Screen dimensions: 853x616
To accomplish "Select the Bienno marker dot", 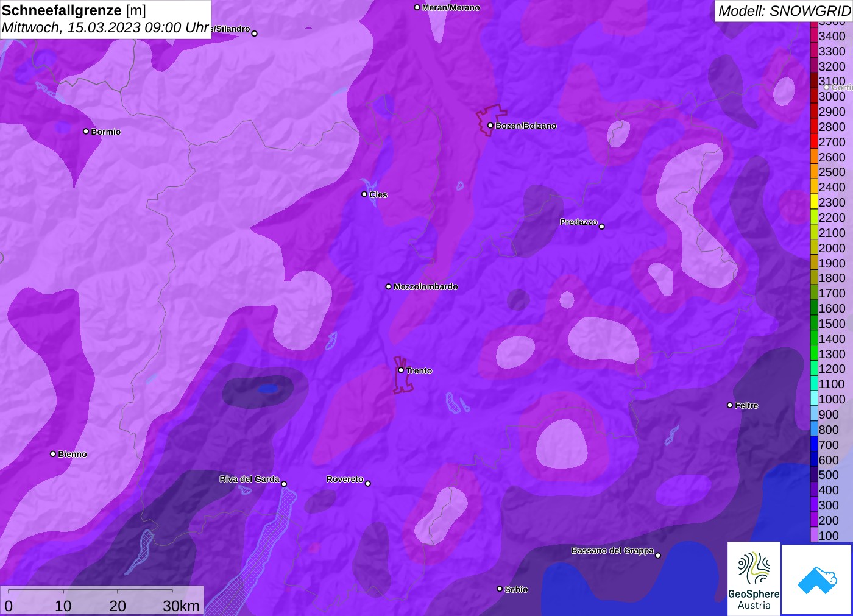I will coord(53,453).
